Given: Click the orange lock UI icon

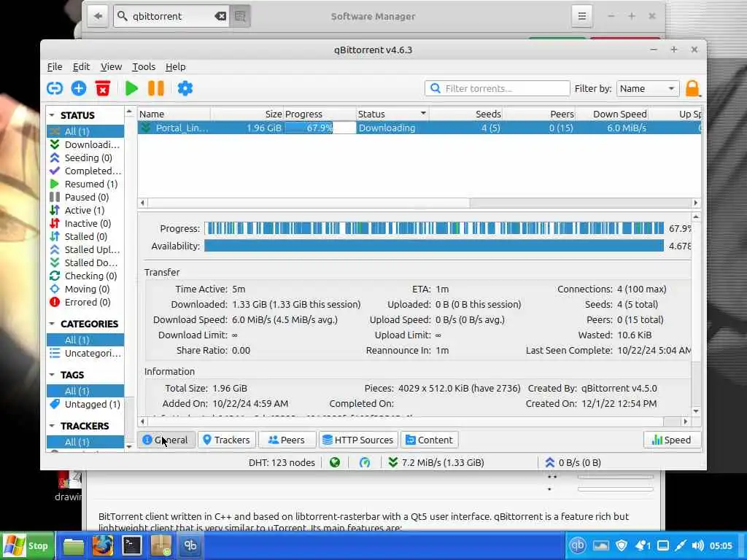Looking at the screenshot, I should 692,88.
